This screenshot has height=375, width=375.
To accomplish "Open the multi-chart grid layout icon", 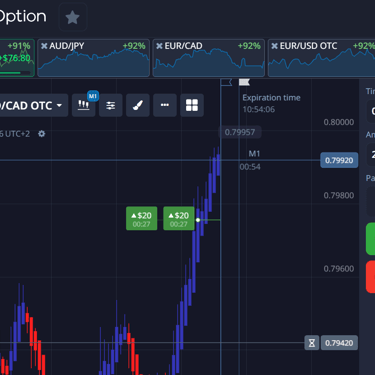I will click(x=192, y=105).
